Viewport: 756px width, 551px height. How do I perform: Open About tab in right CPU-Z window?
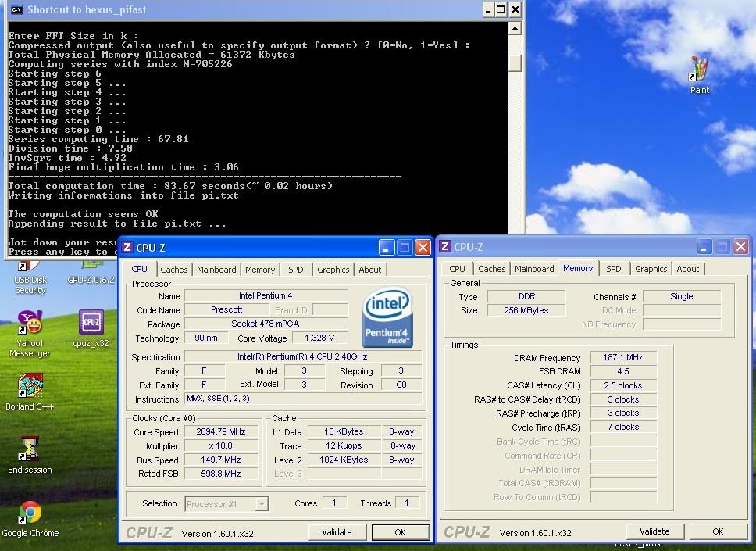pyautogui.click(x=687, y=269)
